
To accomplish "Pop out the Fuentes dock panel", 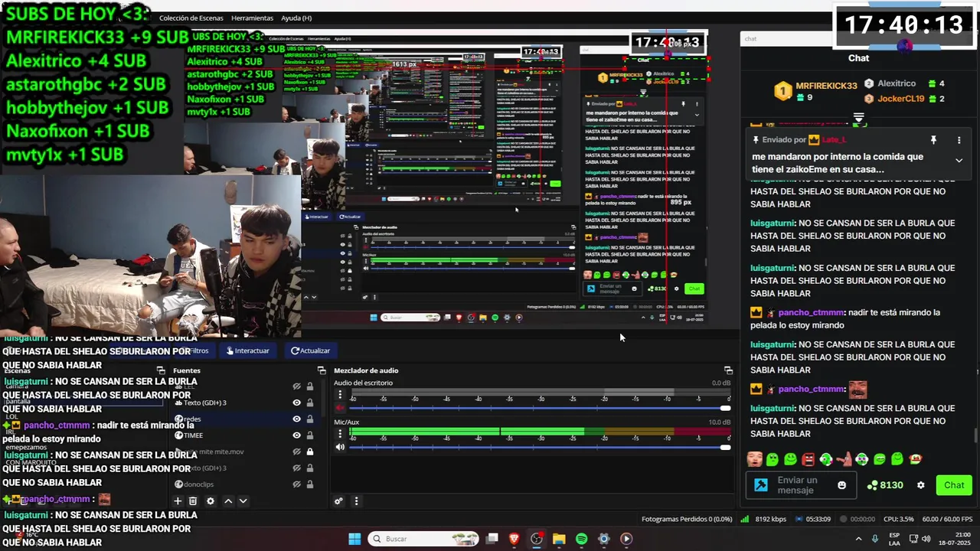I will coord(322,370).
